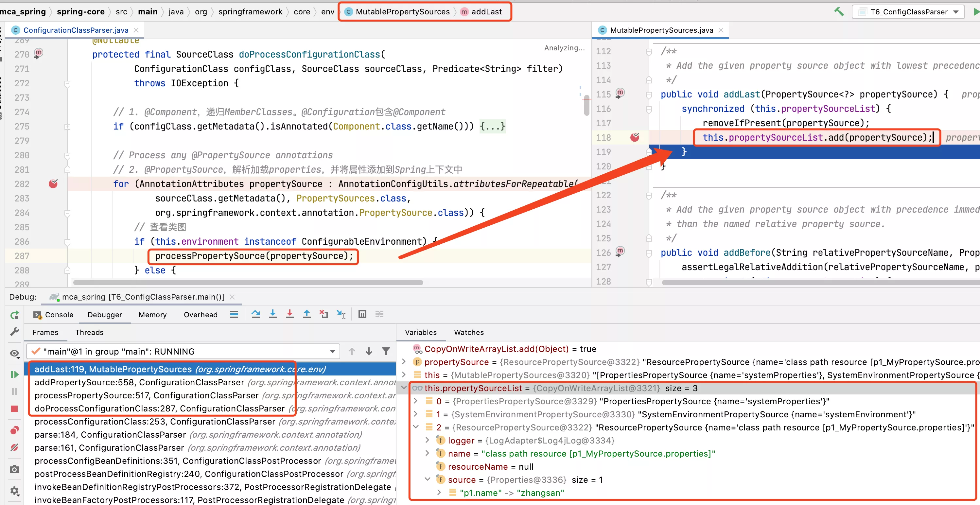
Task: Click the left editor horizontal scrollbar
Action: point(248,283)
